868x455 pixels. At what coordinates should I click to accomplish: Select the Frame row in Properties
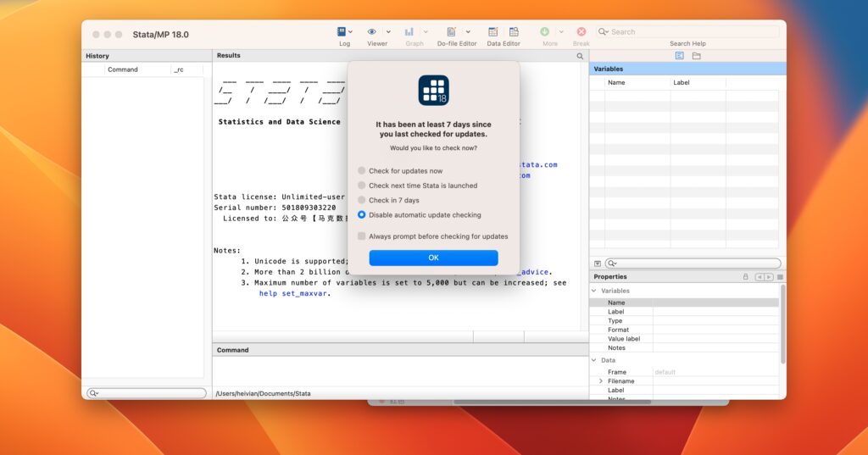coord(684,372)
